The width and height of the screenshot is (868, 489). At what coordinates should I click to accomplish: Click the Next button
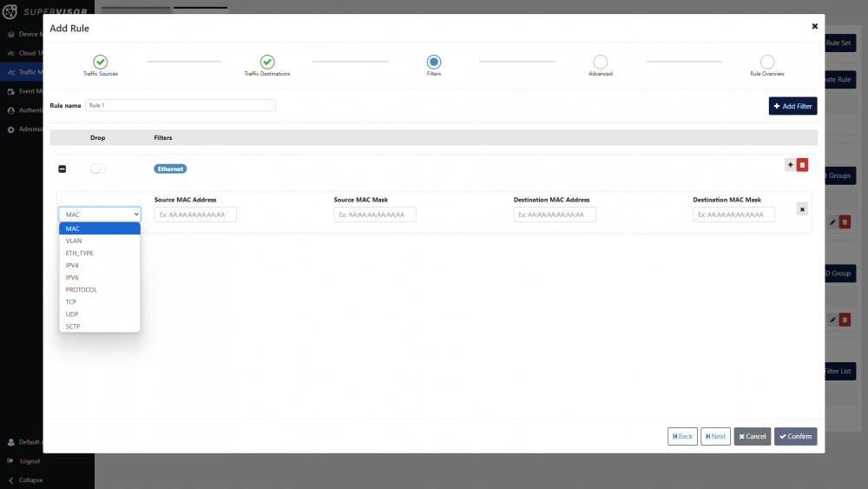[x=714, y=436]
